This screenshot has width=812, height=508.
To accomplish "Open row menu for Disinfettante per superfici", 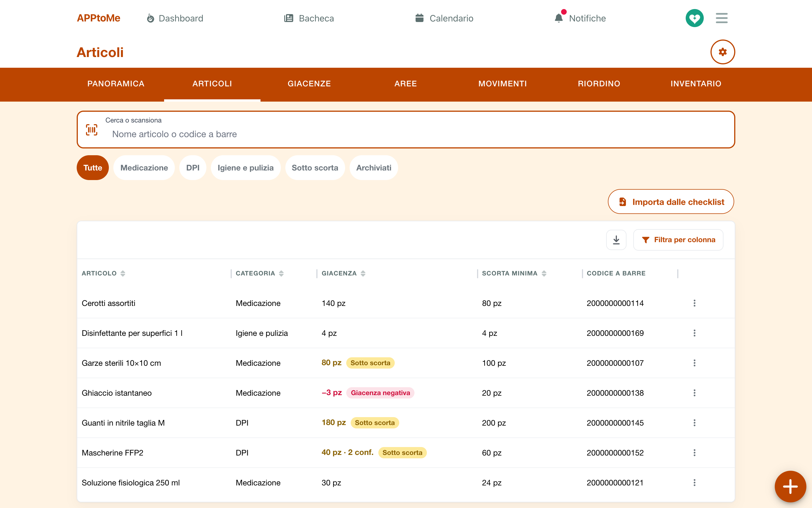I will pos(694,333).
